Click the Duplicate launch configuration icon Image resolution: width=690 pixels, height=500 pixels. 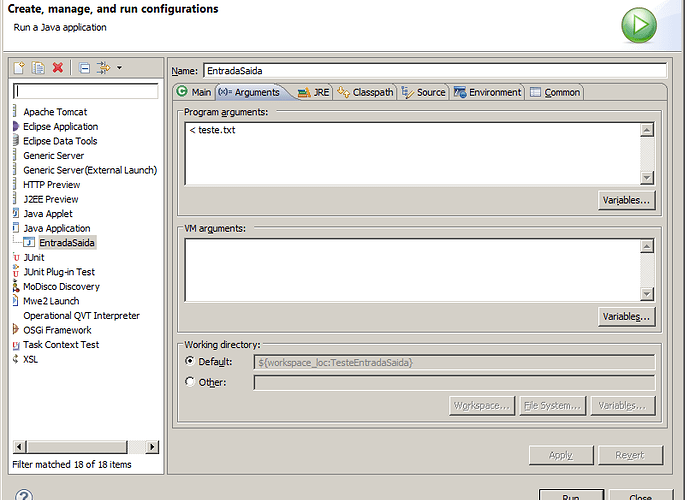tap(38, 68)
